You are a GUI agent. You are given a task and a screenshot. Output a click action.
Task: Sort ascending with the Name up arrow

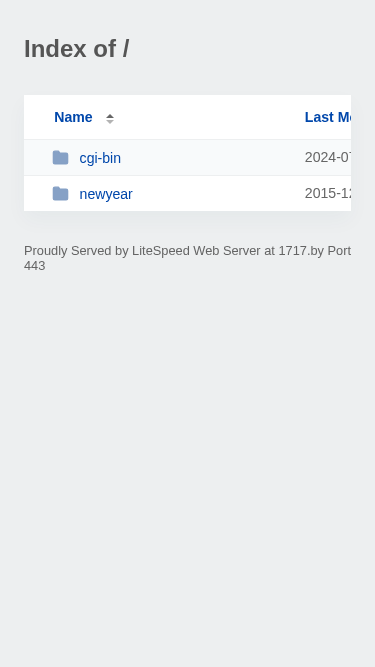pyautogui.click(x=110, y=116)
